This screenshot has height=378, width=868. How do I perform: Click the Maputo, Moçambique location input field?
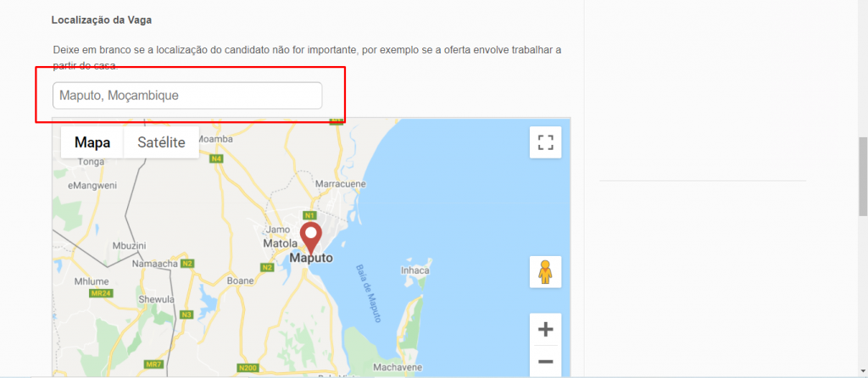[x=187, y=96]
